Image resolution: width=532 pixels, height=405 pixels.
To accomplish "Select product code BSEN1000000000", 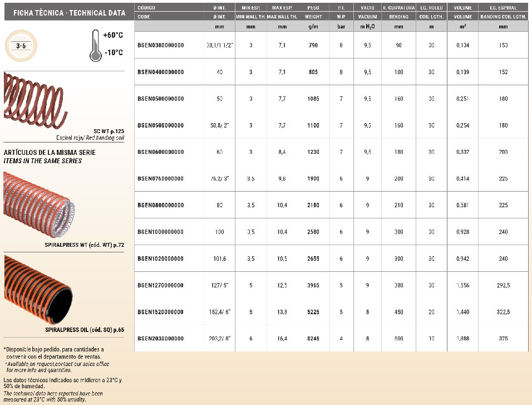I will 160,232.
